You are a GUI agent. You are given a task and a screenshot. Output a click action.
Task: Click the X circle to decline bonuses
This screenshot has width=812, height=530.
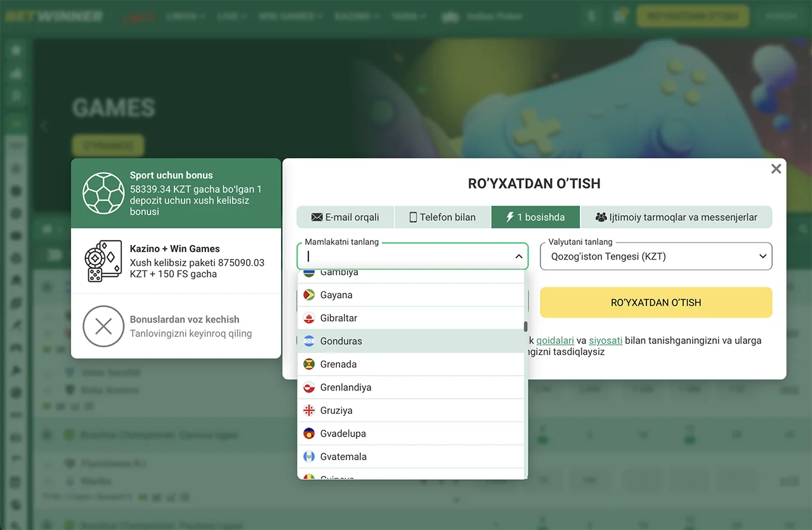coord(103,326)
